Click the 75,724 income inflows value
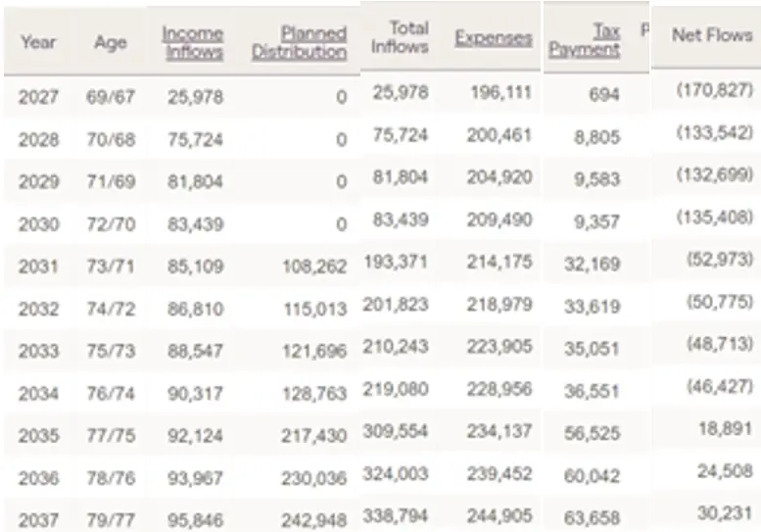Image resolution: width=761 pixels, height=532 pixels. click(x=195, y=140)
